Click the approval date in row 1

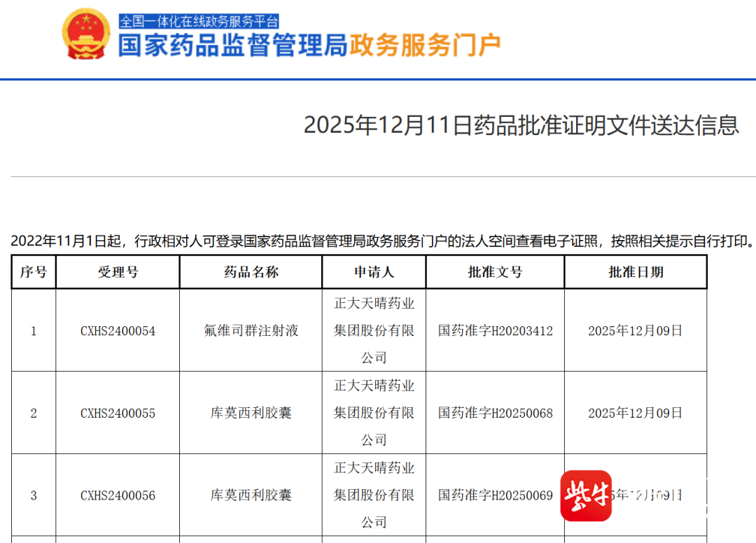point(636,331)
